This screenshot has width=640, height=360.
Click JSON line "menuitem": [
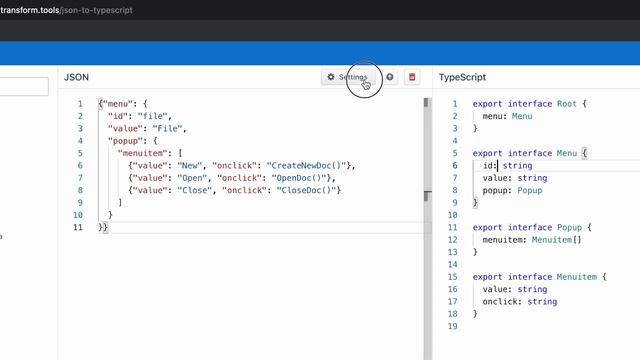(150, 153)
